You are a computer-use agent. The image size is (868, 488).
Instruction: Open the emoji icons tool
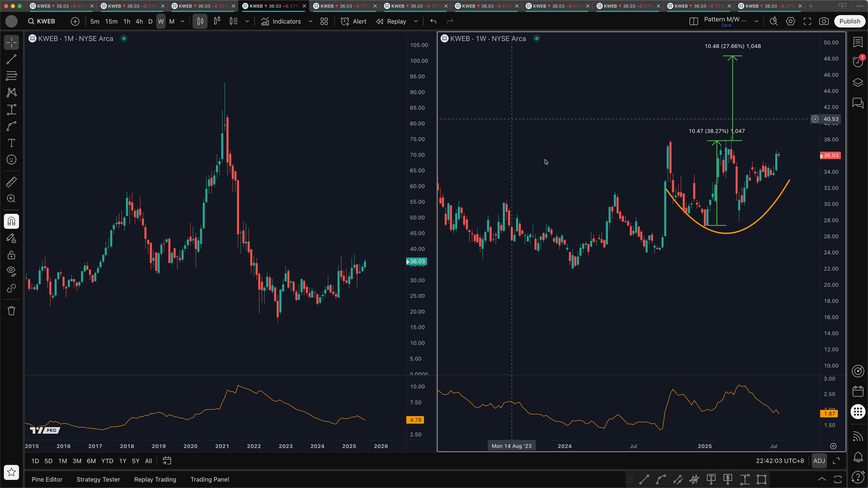(12, 160)
